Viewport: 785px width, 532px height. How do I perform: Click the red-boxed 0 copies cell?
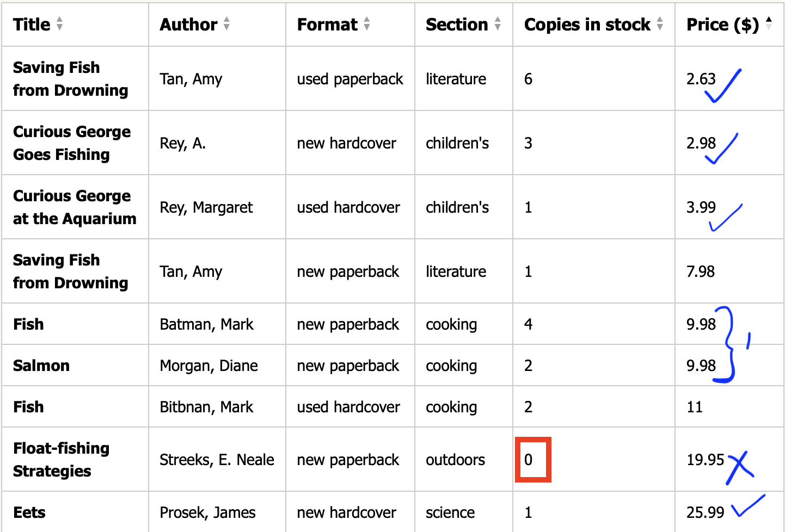[x=533, y=460]
